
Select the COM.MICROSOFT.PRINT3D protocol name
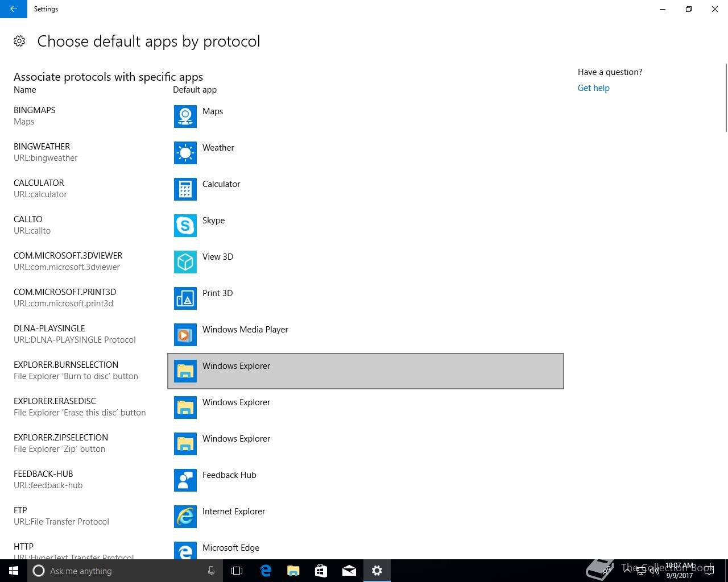(65, 292)
